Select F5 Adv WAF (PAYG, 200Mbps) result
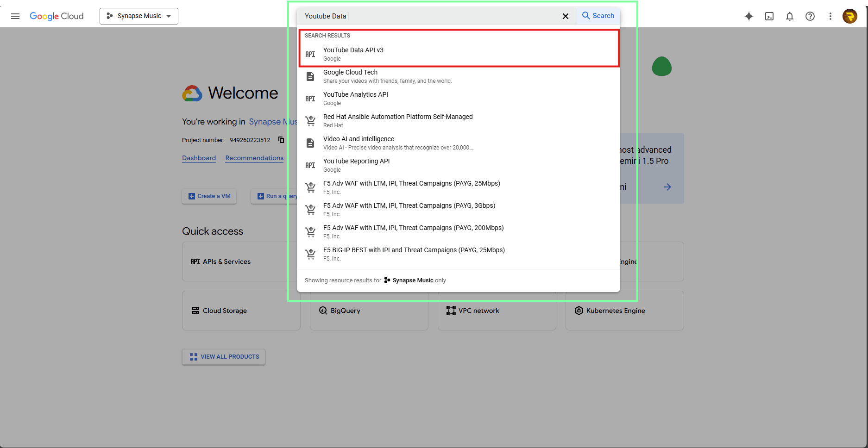Screen dimensions: 868x448 [x=459, y=232]
